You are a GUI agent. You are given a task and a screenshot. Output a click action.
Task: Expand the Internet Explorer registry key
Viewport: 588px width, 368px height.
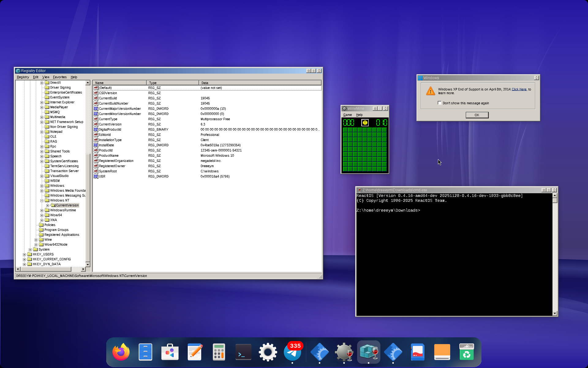pyautogui.click(x=42, y=102)
